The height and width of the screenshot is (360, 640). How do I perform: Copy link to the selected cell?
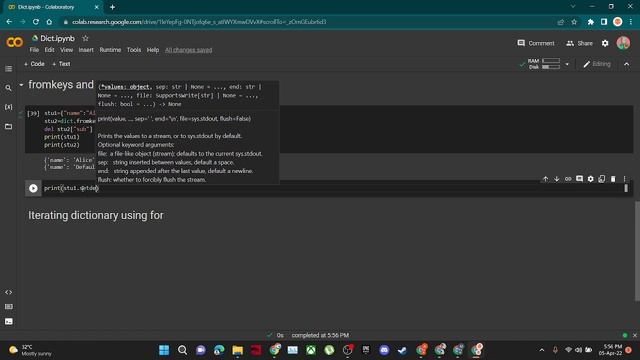(568, 179)
